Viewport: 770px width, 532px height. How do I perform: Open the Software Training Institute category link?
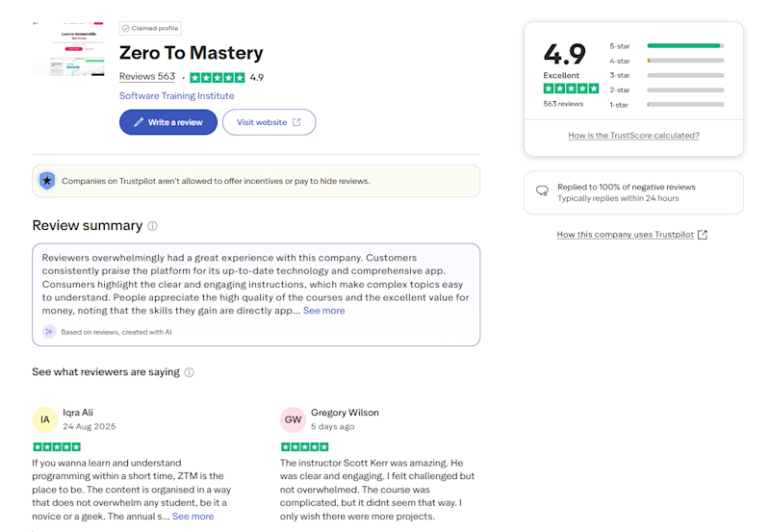pyautogui.click(x=176, y=95)
